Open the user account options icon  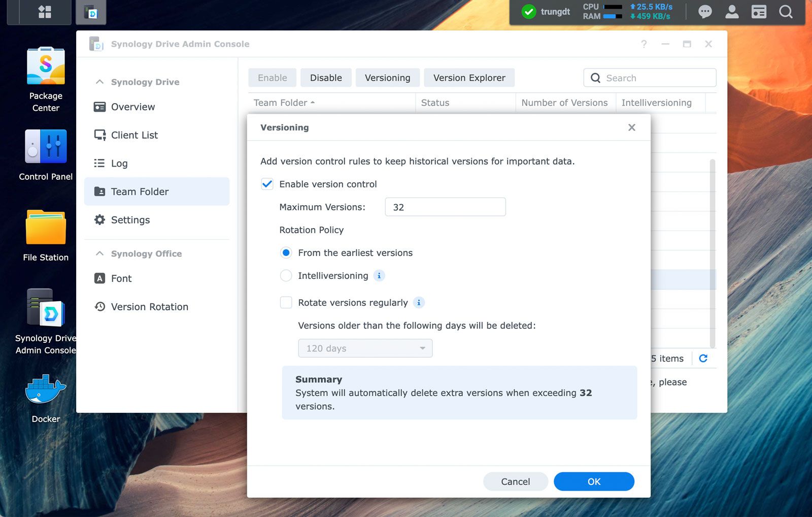(732, 12)
